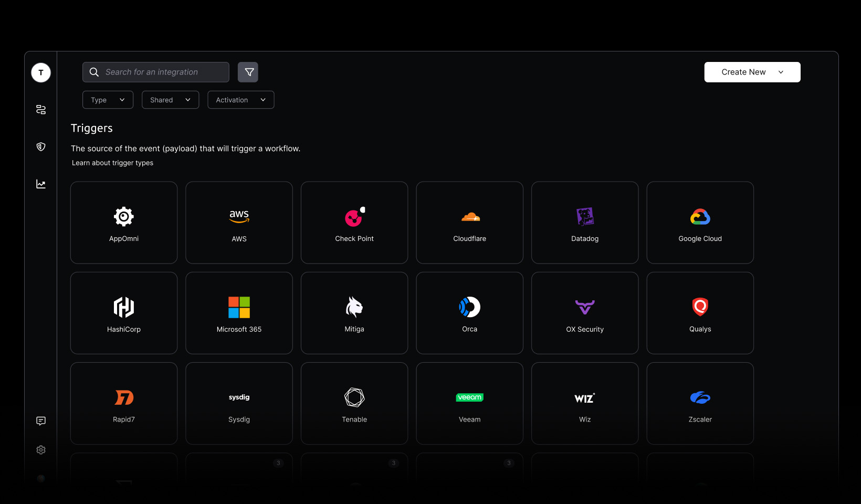Open the Datadog integration tile

click(x=585, y=223)
